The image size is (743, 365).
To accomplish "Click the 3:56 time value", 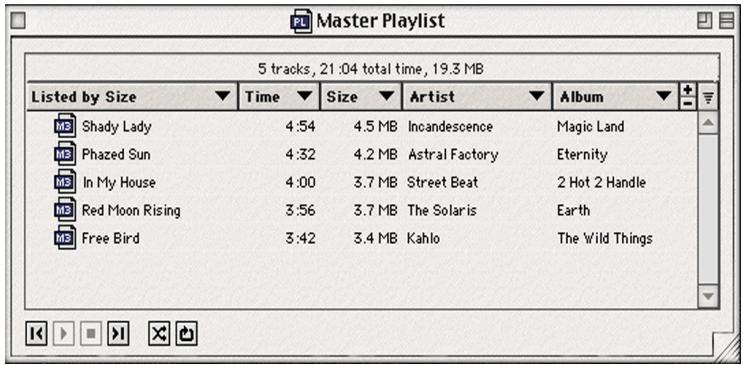I will [300, 210].
